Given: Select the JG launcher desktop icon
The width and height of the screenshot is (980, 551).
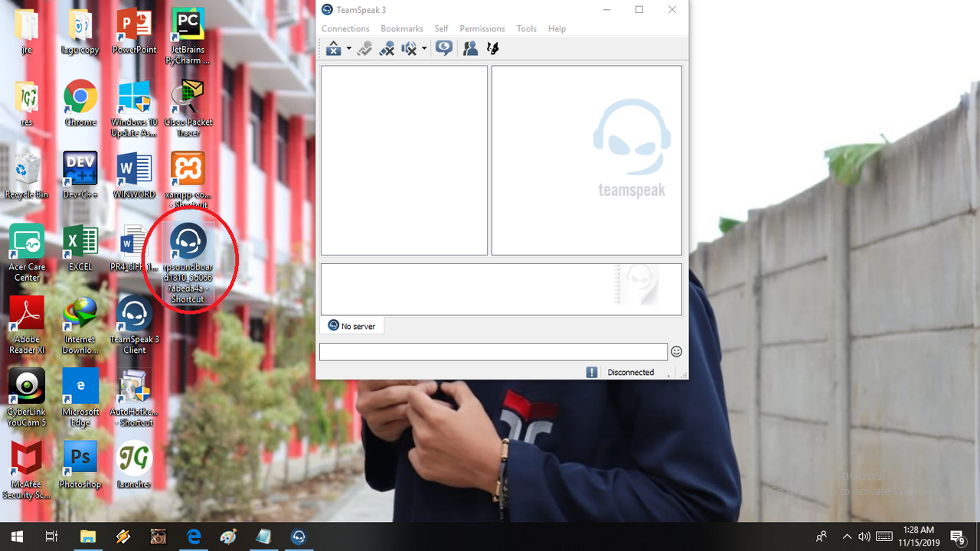Looking at the screenshot, I should 134,465.
